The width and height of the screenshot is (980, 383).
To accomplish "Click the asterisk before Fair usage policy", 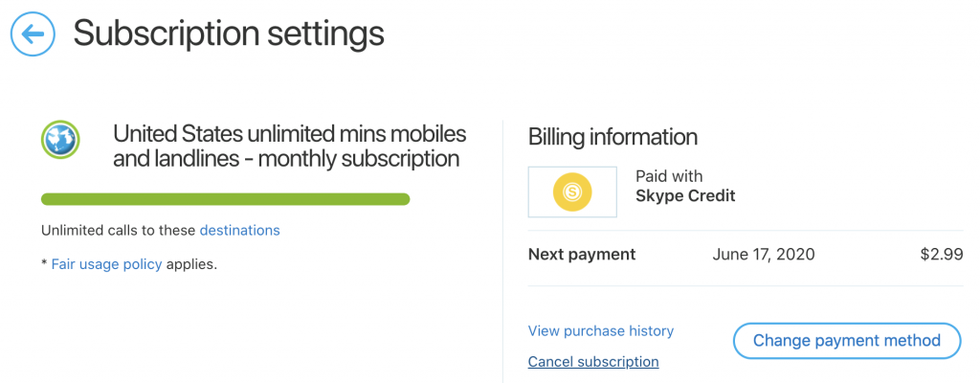I will pos(44,263).
